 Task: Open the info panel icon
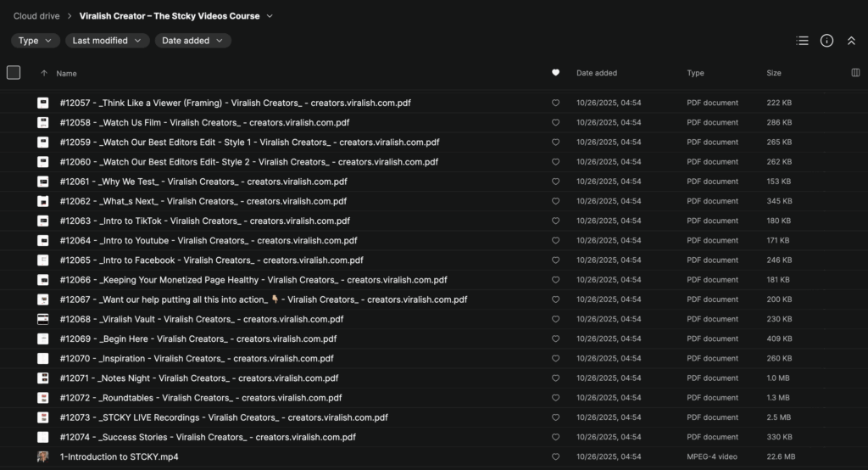click(x=826, y=41)
